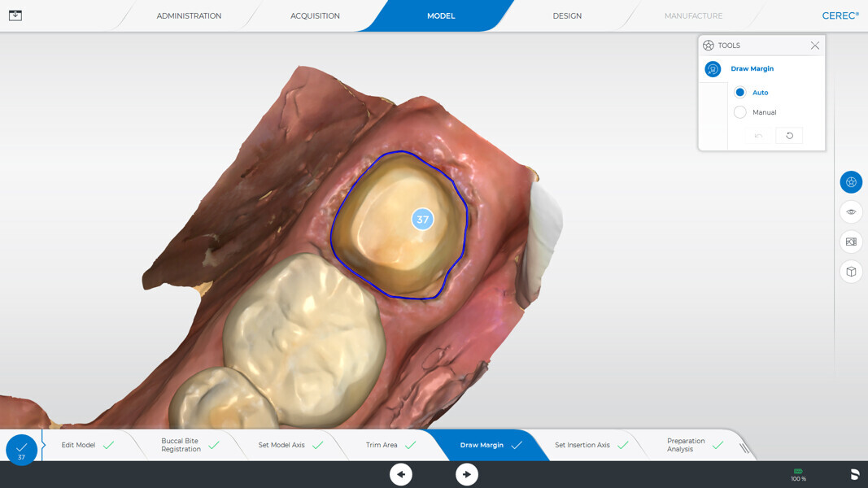Image resolution: width=868 pixels, height=488 pixels.
Task: Open the Display Objects cube icon
Action: [x=851, y=272]
